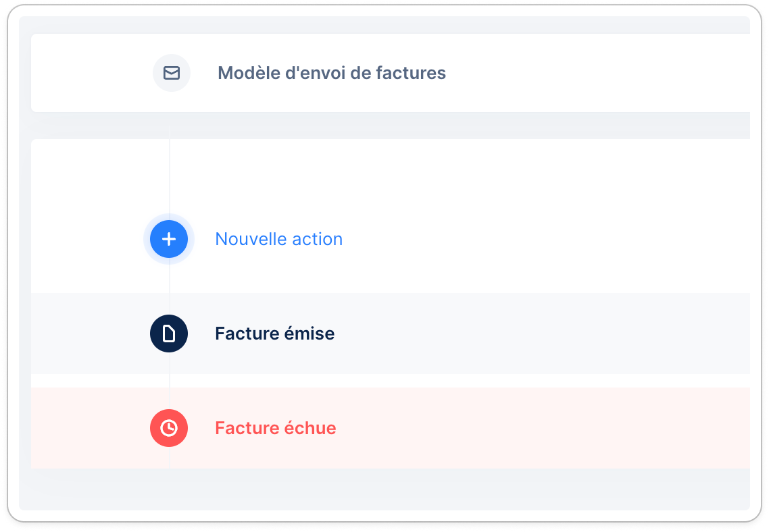Click the white plus sign inside the blue circle
The height and width of the screenshot is (532, 769).
(169, 239)
